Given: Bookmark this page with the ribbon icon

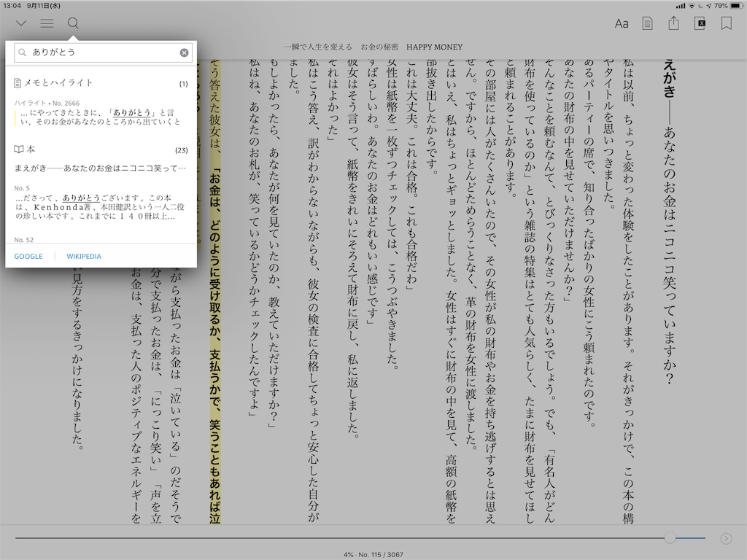Looking at the screenshot, I should point(727,23).
